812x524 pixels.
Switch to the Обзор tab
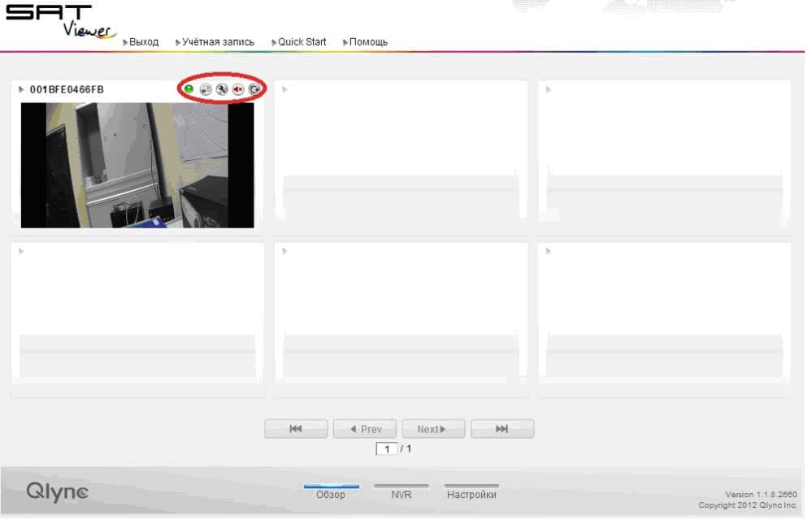pos(331,492)
